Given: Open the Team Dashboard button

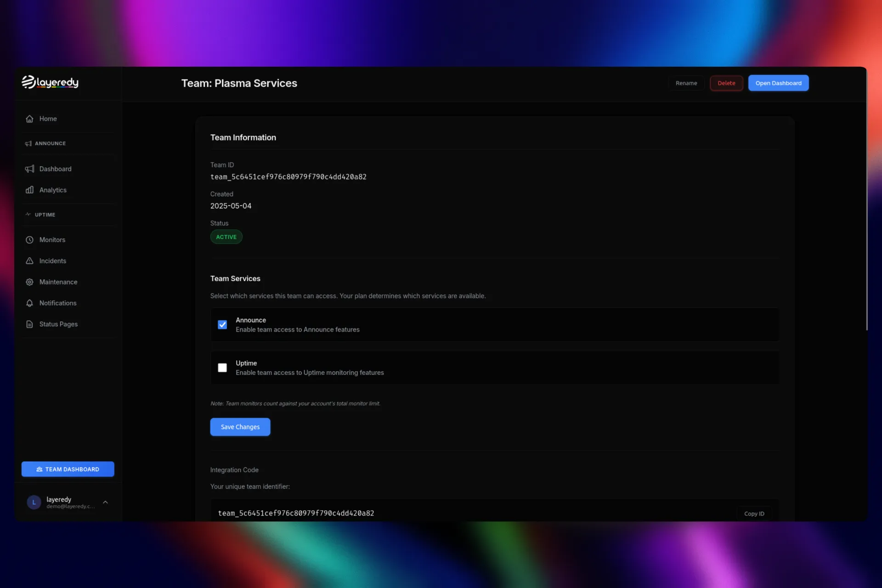Looking at the screenshot, I should [x=68, y=469].
